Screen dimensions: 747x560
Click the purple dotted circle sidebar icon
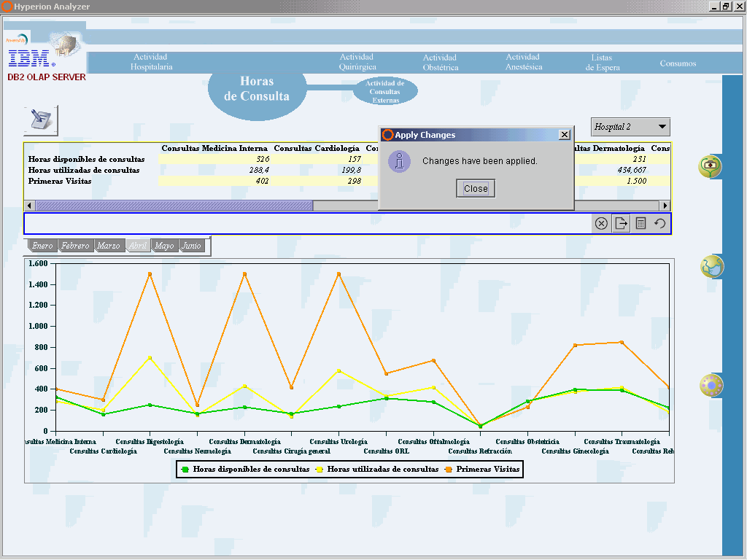click(711, 385)
